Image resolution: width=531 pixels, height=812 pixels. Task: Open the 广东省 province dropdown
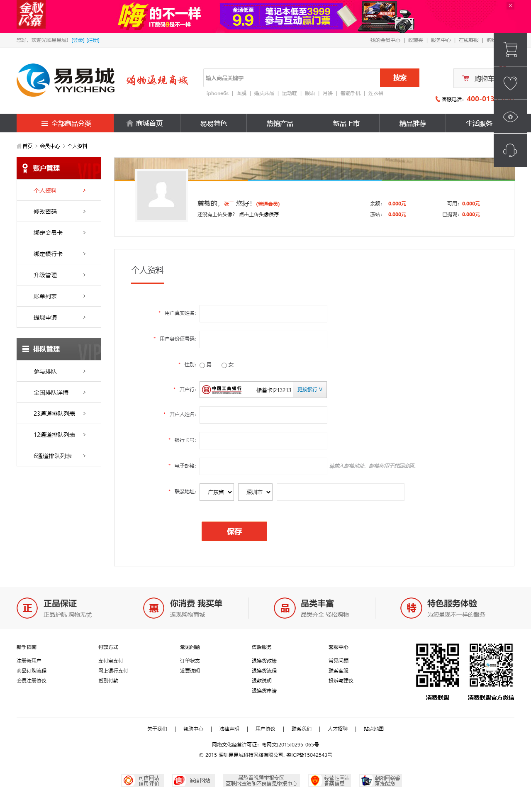[x=217, y=492]
